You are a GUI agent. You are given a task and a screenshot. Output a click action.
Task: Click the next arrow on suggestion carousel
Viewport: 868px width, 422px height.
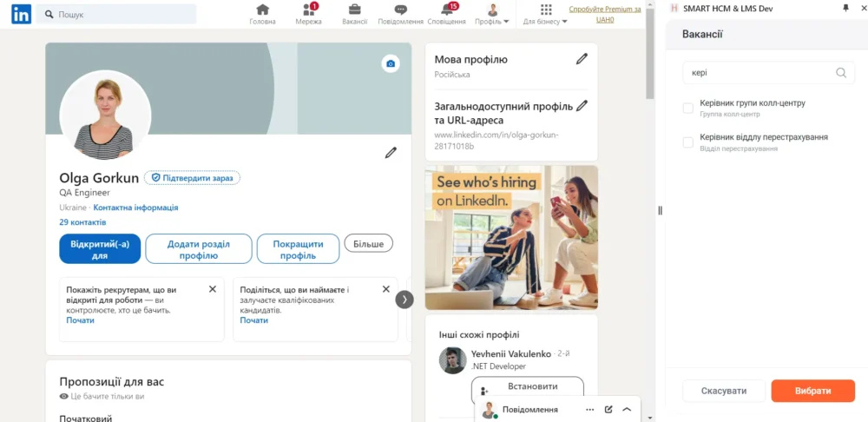pyautogui.click(x=404, y=299)
